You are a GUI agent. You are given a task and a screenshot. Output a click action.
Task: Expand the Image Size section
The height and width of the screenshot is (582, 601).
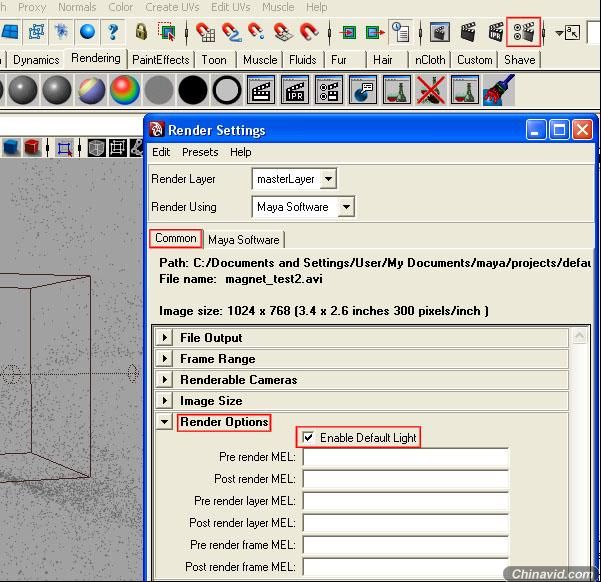click(165, 401)
